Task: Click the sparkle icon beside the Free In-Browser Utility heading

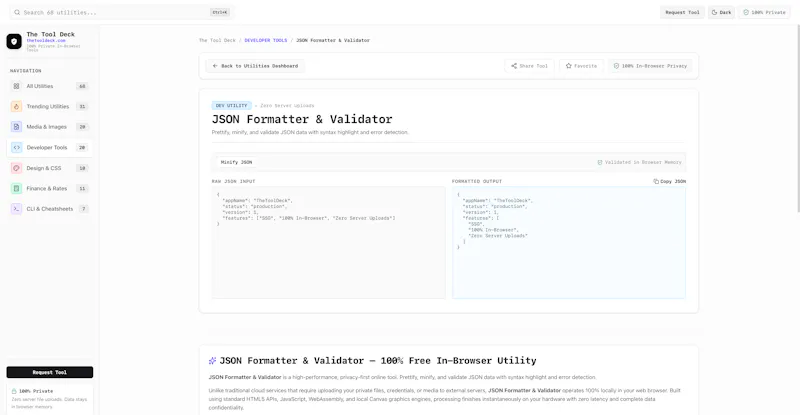Action: pos(212,361)
